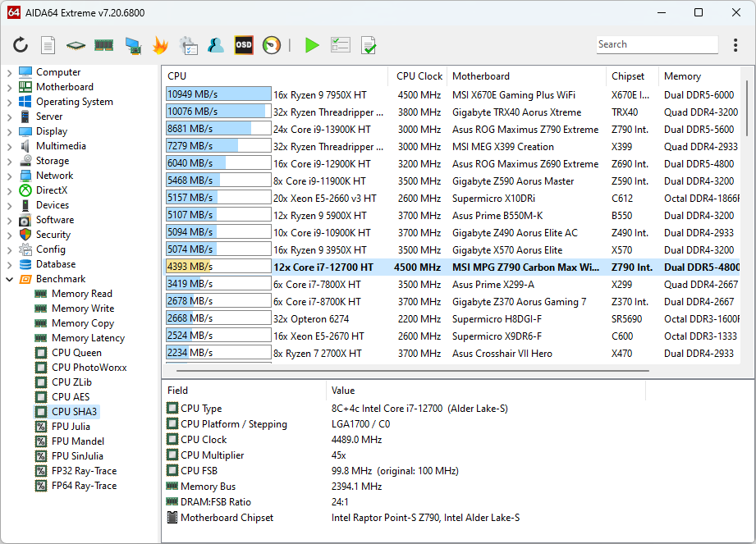Image resolution: width=756 pixels, height=544 pixels.
Task: Open the results document with green checkmark
Action: (x=369, y=45)
